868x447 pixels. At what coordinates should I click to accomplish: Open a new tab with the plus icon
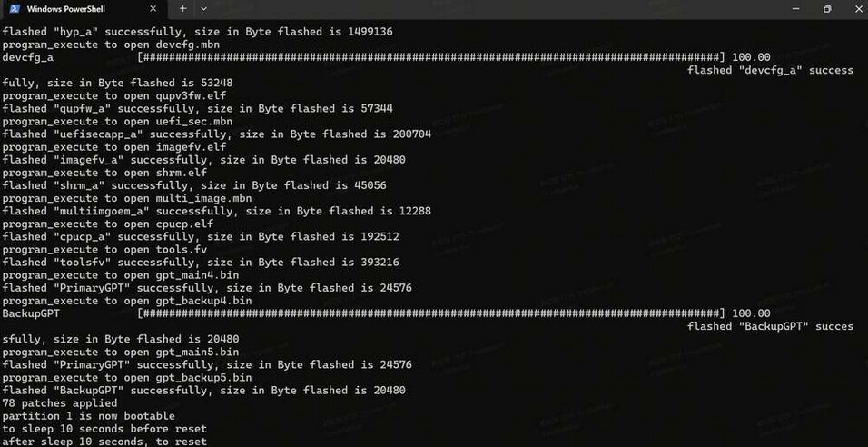click(x=182, y=9)
